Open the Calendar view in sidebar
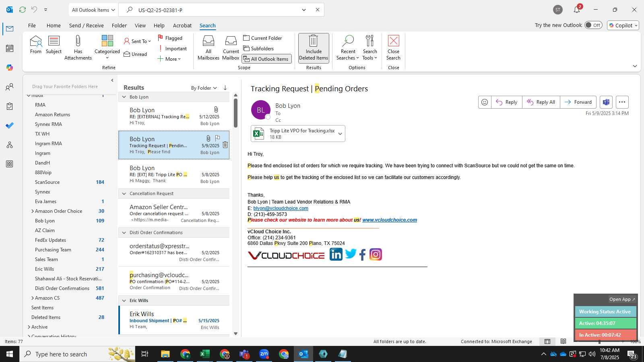644x362 pixels. tap(10, 48)
